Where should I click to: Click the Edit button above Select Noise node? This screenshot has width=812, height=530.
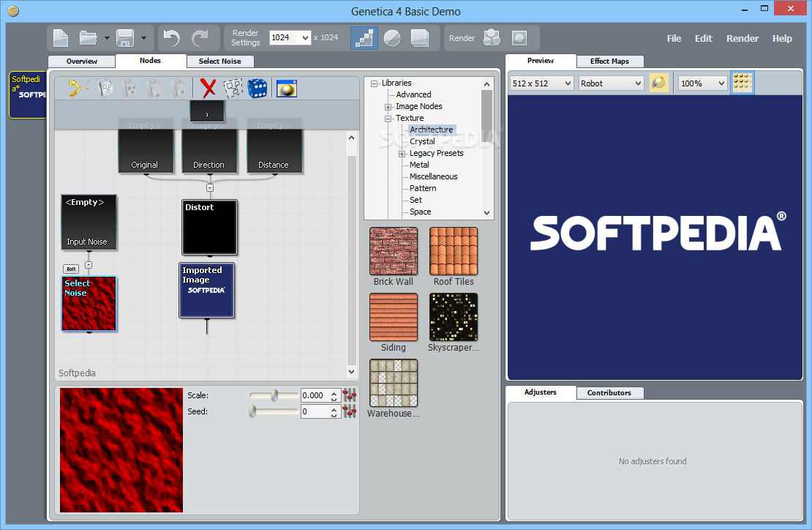(x=71, y=269)
